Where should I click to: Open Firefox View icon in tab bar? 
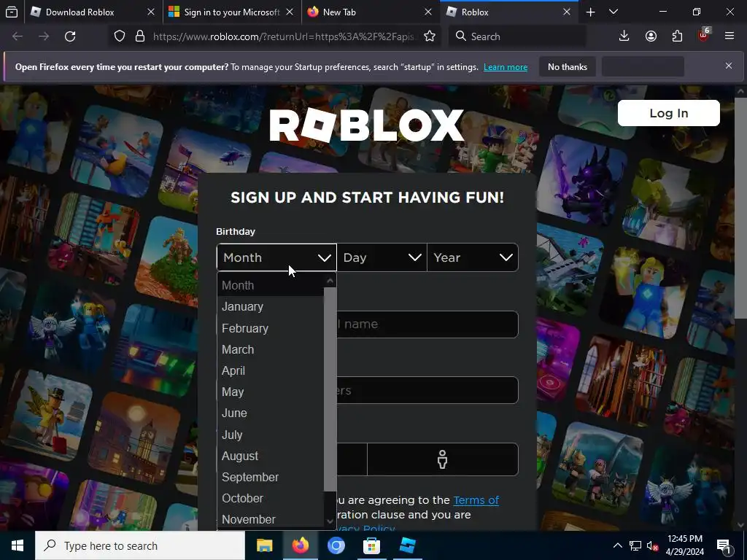click(x=12, y=12)
